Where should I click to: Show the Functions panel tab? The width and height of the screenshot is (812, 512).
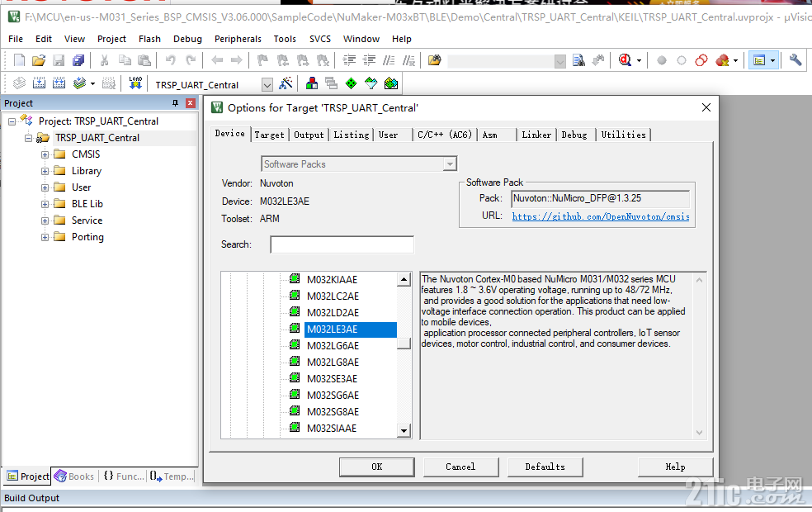point(123,476)
